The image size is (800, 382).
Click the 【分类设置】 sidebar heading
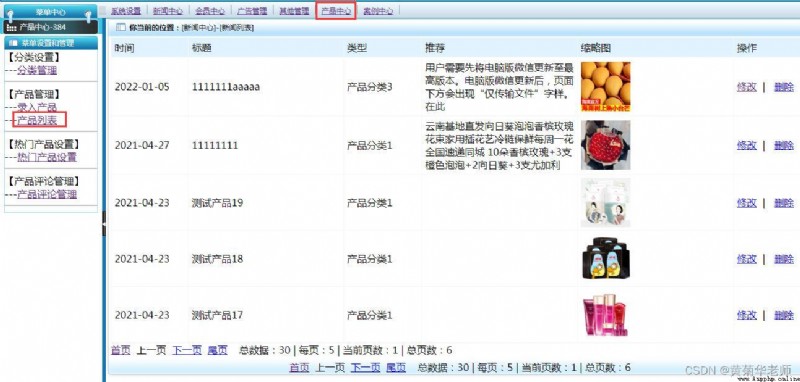pyautogui.click(x=34, y=58)
